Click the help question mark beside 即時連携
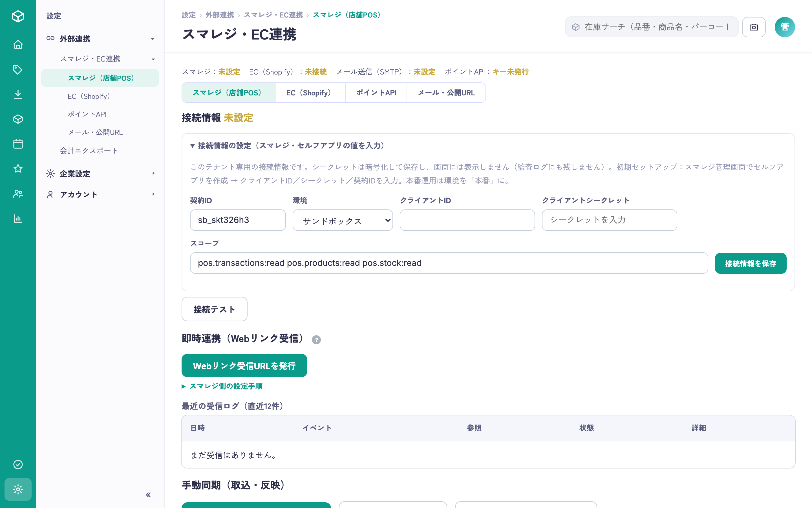This screenshot has width=812, height=508. tap(316, 340)
